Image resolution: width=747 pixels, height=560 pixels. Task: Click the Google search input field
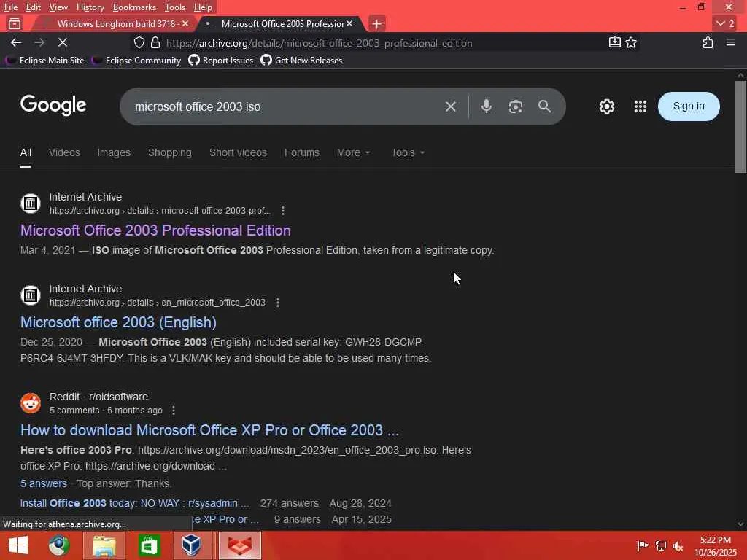tap(285, 106)
